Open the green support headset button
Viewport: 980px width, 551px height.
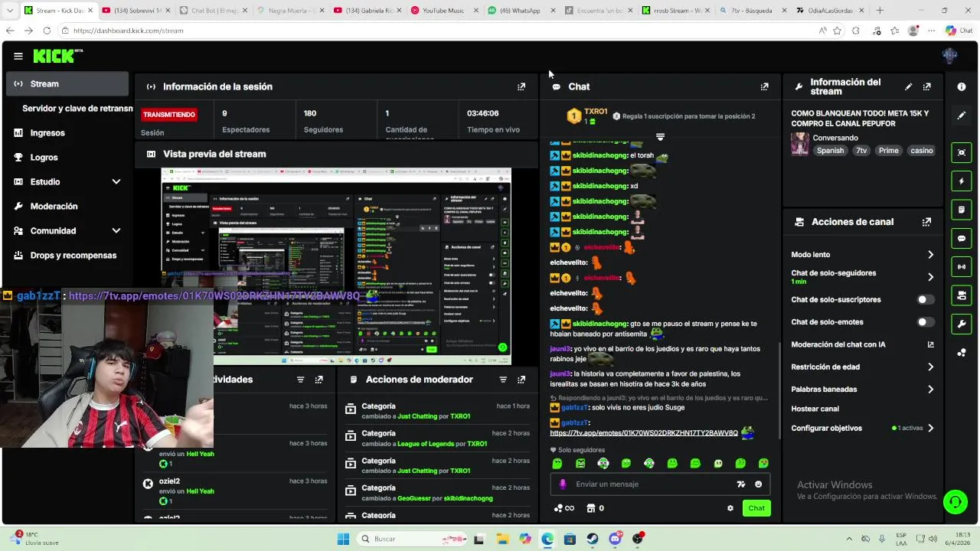click(x=955, y=502)
